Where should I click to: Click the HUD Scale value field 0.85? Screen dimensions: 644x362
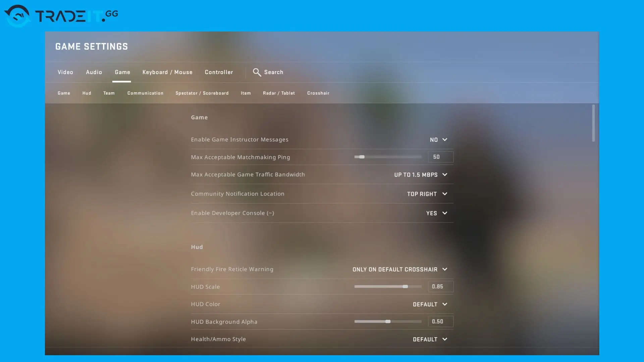441,287
